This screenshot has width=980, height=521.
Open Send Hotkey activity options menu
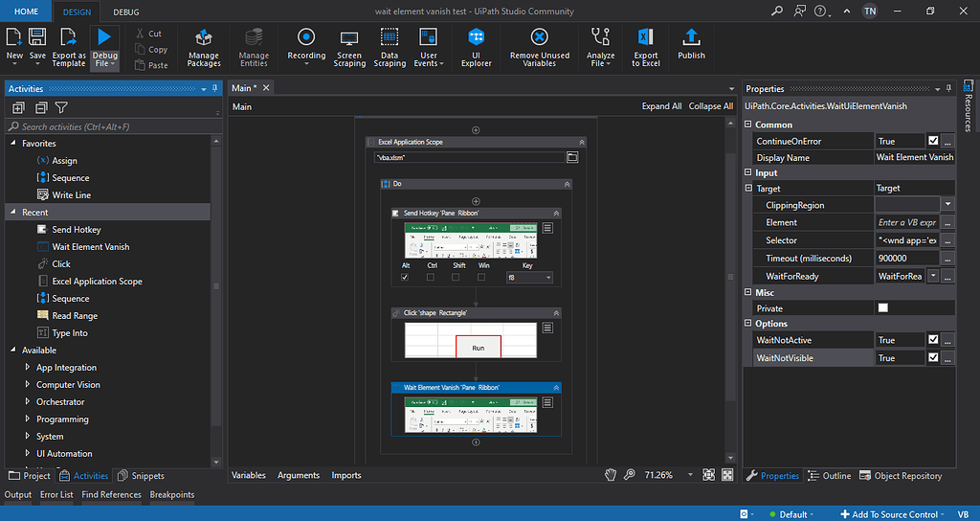(x=547, y=228)
